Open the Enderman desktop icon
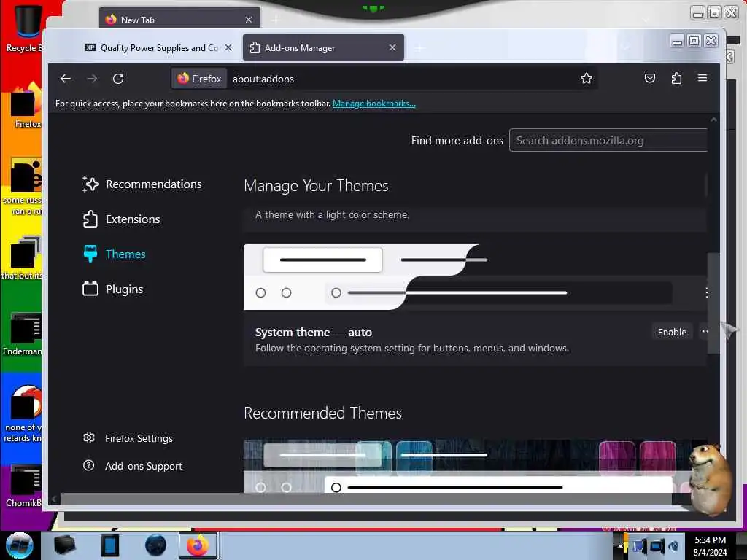This screenshot has width=747, height=560. [24, 334]
